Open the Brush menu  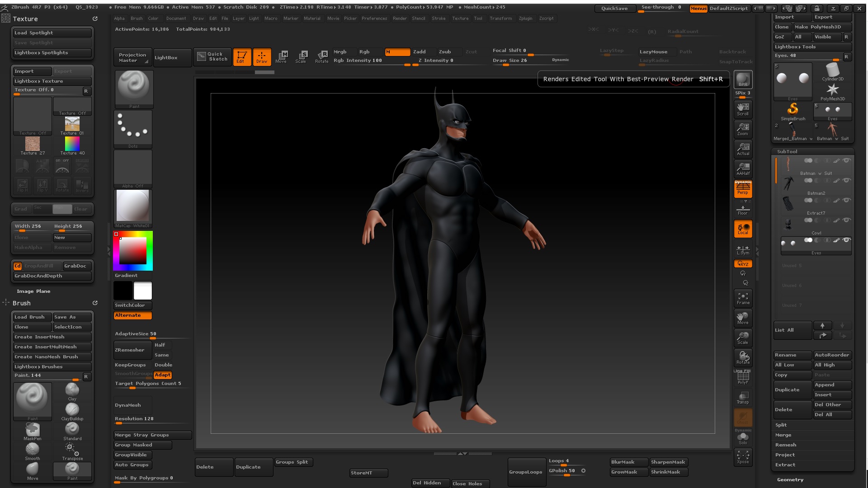pyautogui.click(x=137, y=19)
